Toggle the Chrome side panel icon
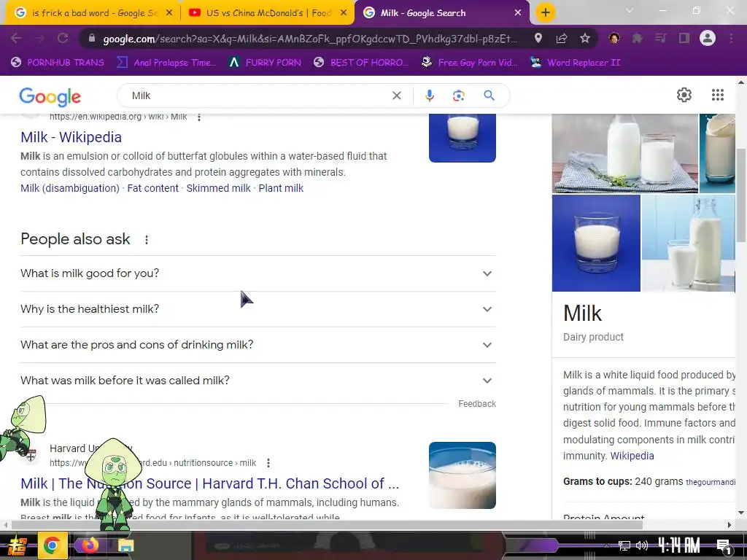The width and height of the screenshot is (747, 560). pyautogui.click(x=684, y=38)
